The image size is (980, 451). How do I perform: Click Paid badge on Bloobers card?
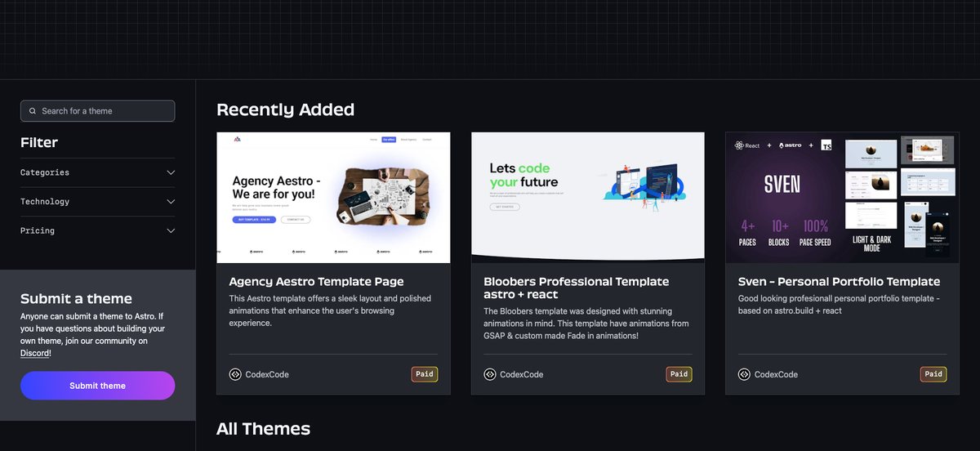tap(679, 374)
